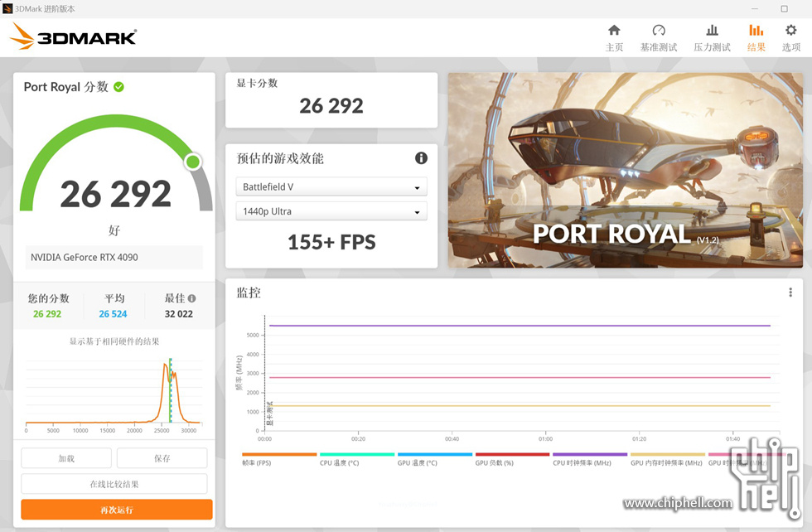Click the 3DMark logo

coord(73,36)
